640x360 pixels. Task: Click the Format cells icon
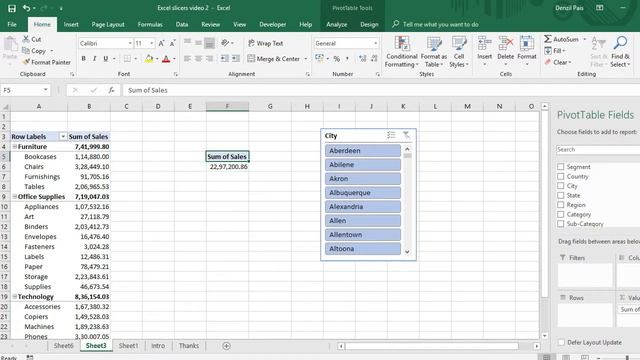pyautogui.click(x=527, y=43)
